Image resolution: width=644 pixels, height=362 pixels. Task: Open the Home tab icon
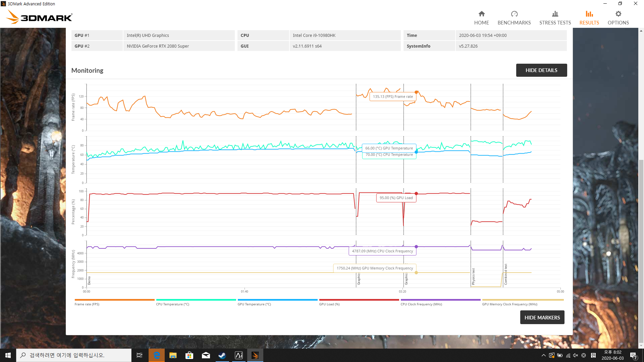(x=481, y=14)
